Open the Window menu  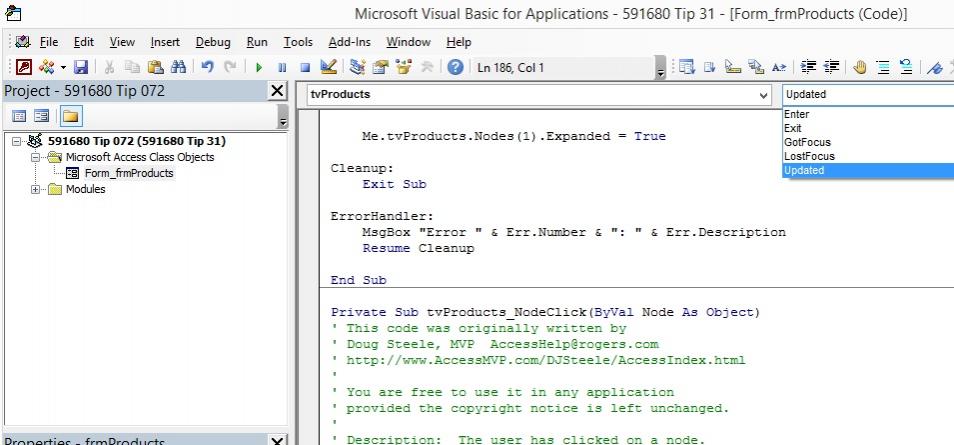pyautogui.click(x=408, y=42)
